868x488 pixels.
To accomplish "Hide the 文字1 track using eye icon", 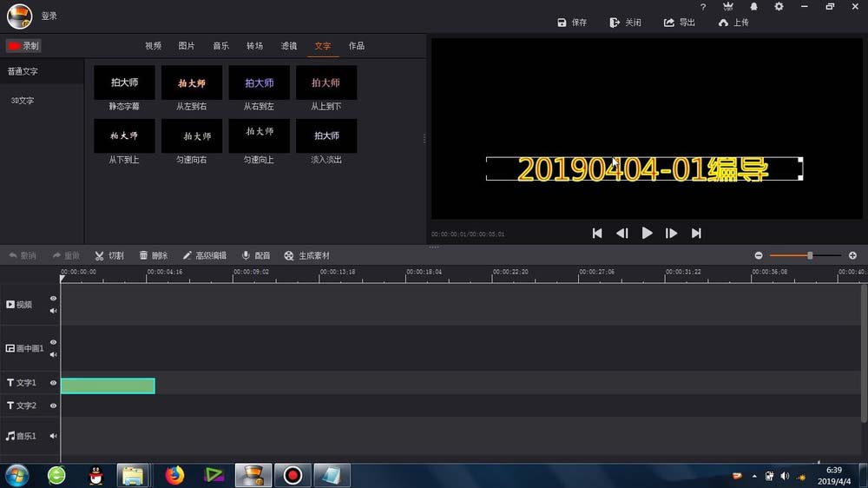I will (53, 383).
